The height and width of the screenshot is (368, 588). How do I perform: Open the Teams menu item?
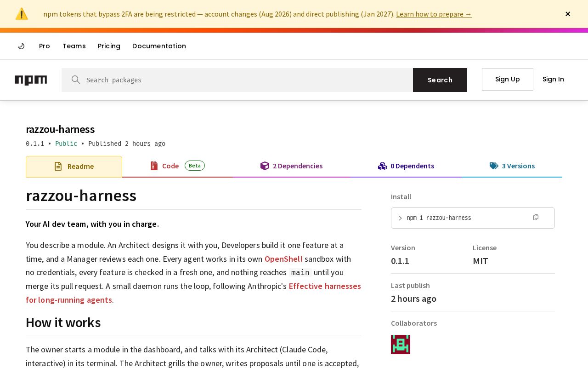click(x=74, y=46)
